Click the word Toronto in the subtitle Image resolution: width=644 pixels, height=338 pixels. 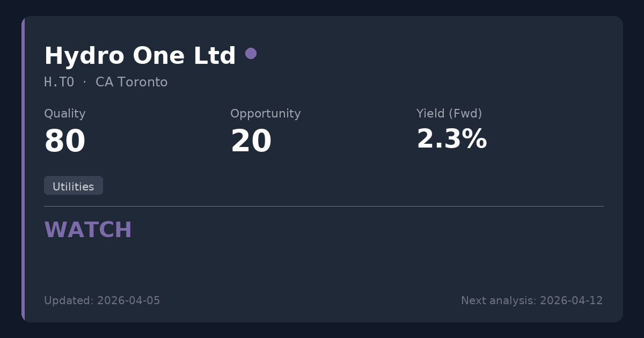142,83
